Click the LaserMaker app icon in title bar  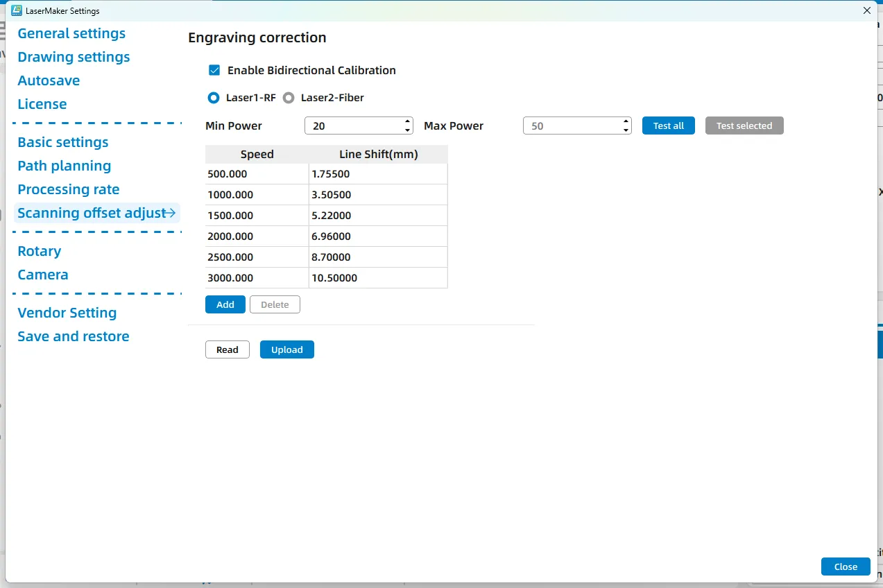coord(17,10)
